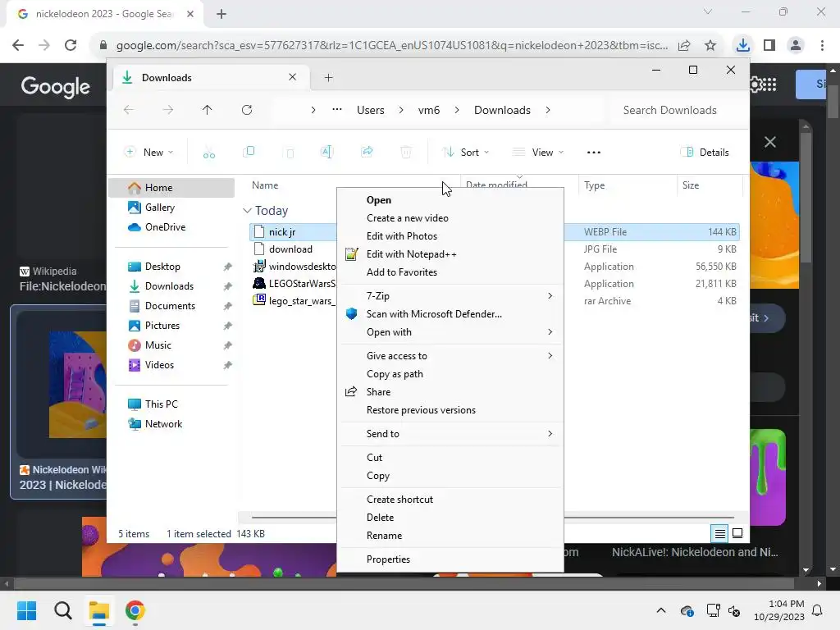Open Chrome profile avatar icon

tap(796, 45)
